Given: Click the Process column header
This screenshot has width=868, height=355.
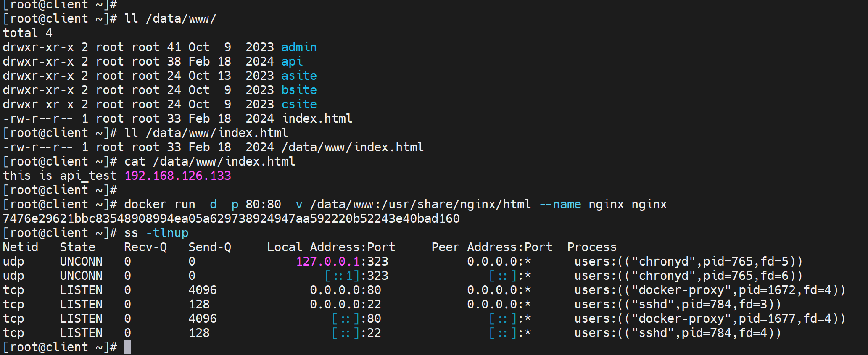Looking at the screenshot, I should pyautogui.click(x=592, y=247).
